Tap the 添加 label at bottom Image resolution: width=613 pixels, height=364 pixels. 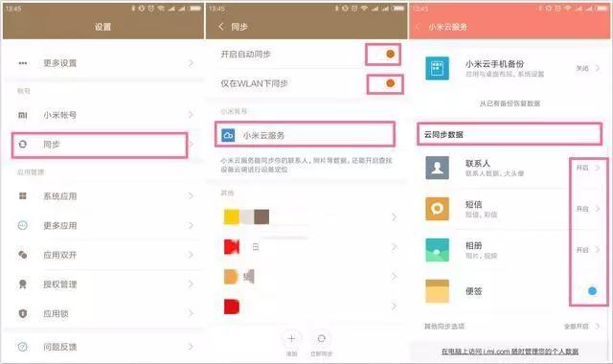point(291,353)
